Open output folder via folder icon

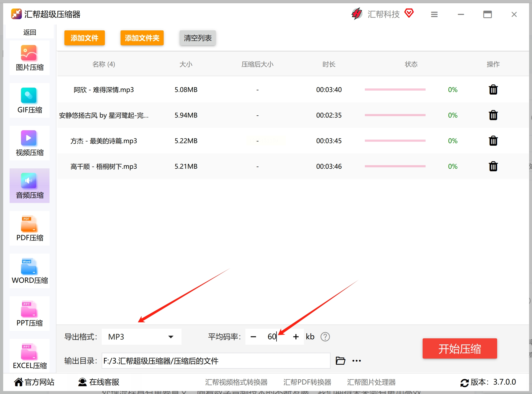coord(340,361)
